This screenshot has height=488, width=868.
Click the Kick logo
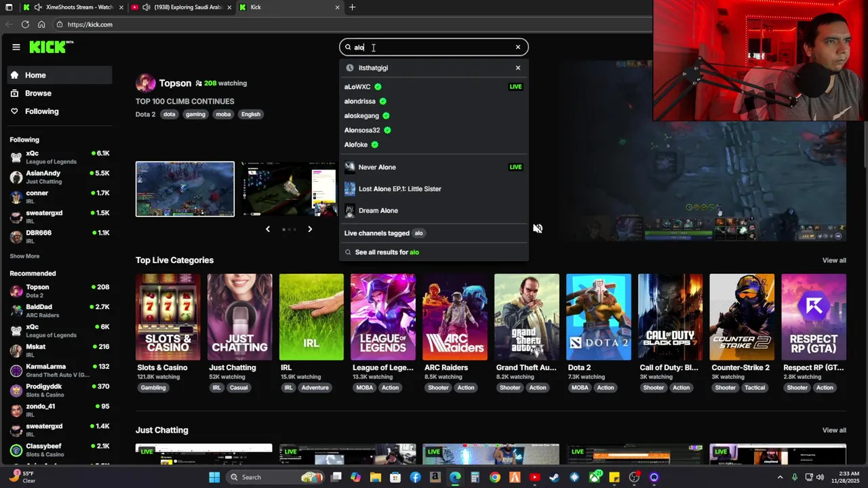52,47
